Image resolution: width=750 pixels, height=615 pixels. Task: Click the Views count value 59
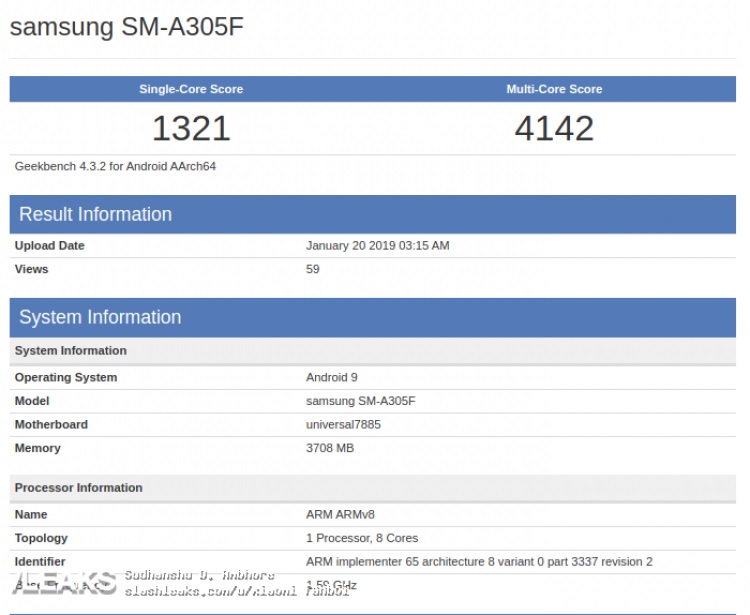[x=313, y=269]
